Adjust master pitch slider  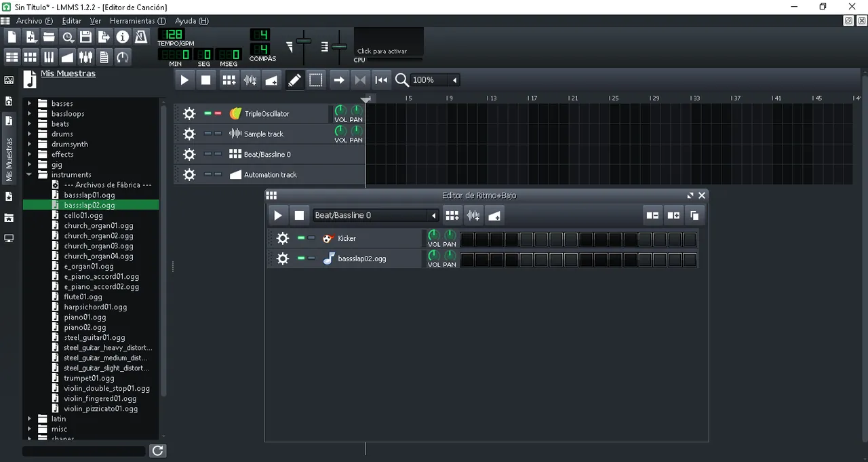click(339, 47)
